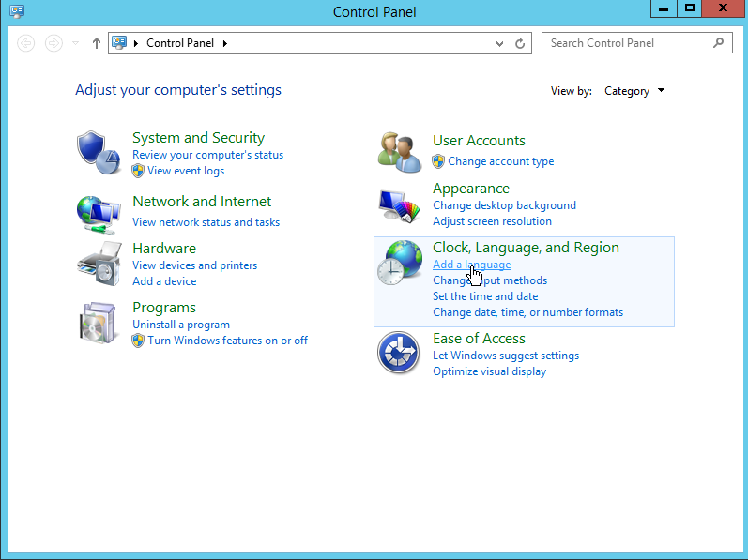Open the recent locations dropdown arrow
The width and height of the screenshot is (748, 560).
point(75,43)
